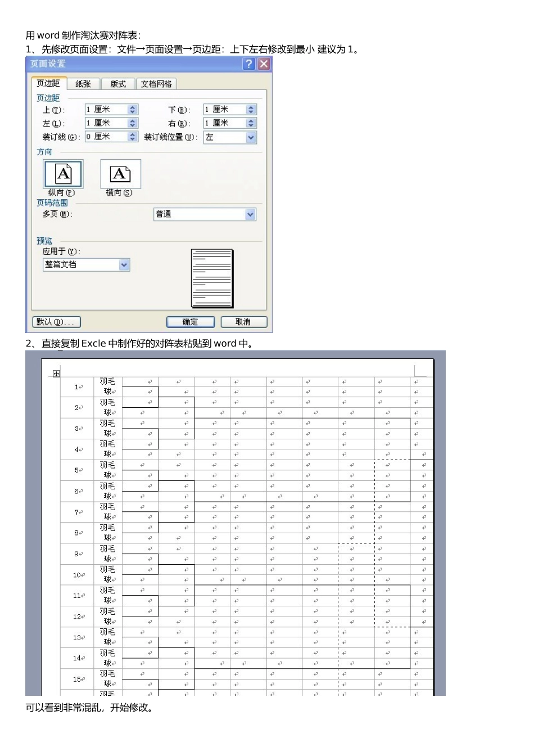Open the 应用于 dropdown showing 整篇文档
This screenshot has height=756, width=534.
pos(124,265)
